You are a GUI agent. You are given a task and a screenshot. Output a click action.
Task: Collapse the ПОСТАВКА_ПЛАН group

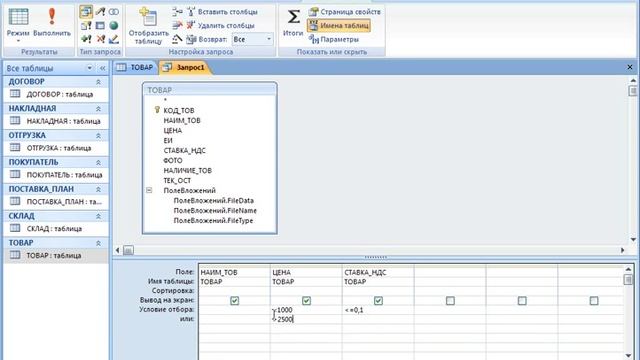[x=98, y=189]
